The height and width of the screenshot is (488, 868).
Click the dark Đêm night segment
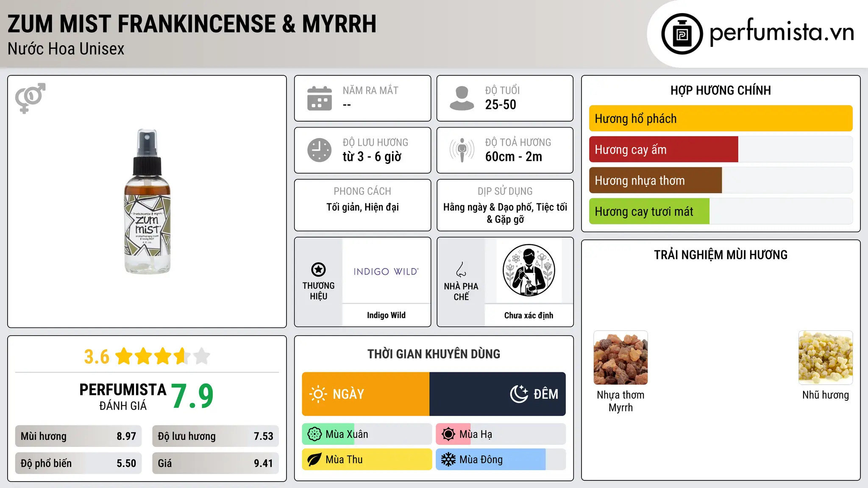[498, 394]
